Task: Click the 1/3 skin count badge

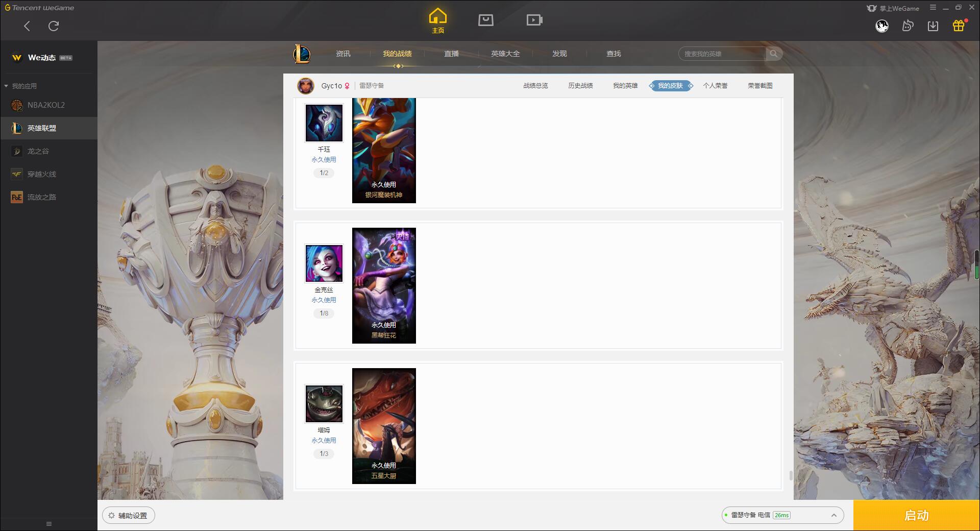Action: (324, 454)
